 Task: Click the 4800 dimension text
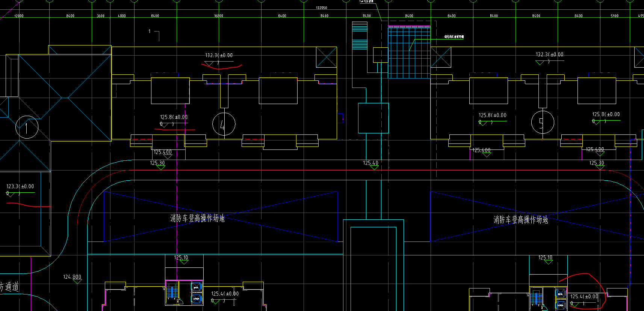point(122,16)
